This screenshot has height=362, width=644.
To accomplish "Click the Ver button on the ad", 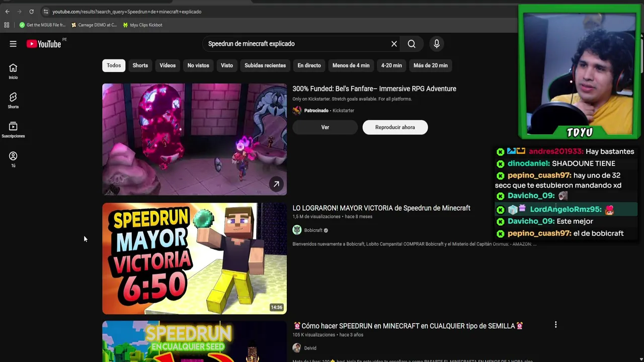I will (325, 127).
